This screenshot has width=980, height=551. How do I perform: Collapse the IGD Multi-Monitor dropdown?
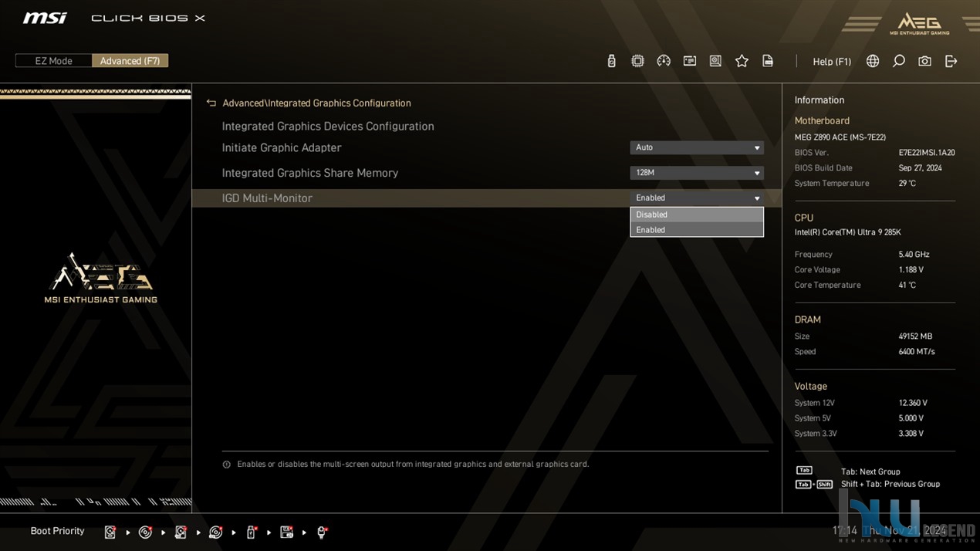point(697,198)
